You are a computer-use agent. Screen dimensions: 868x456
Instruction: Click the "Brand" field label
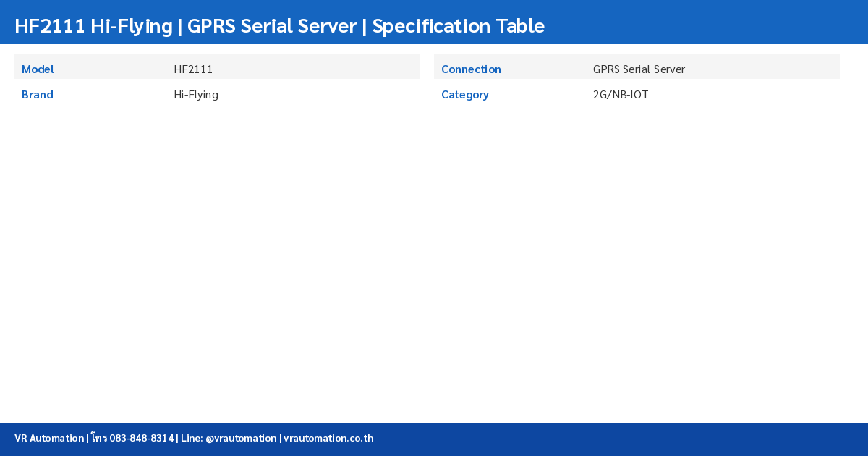(38, 95)
